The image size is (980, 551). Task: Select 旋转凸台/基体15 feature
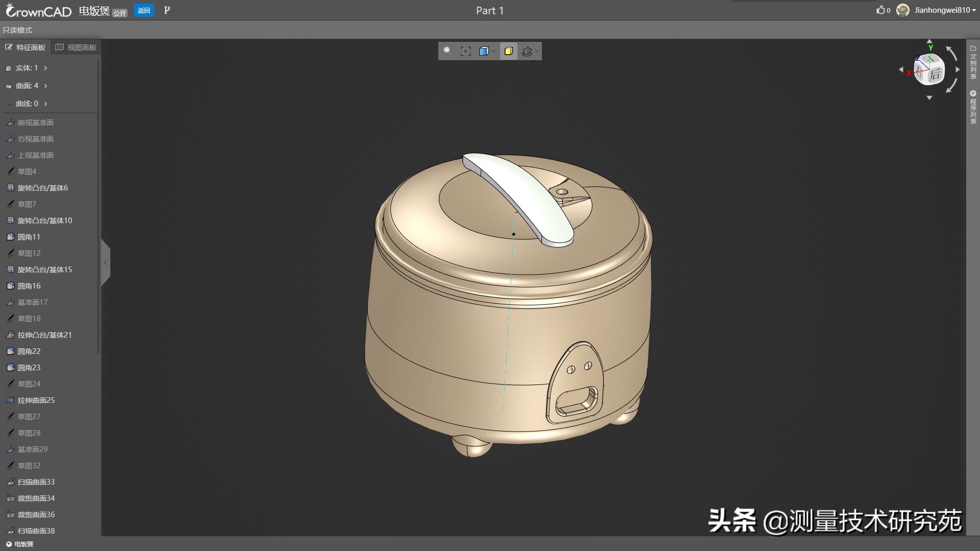45,270
